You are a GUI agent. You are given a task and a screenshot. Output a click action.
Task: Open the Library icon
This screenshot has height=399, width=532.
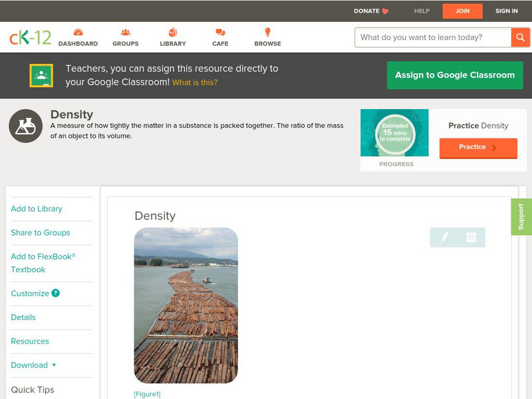(x=173, y=33)
